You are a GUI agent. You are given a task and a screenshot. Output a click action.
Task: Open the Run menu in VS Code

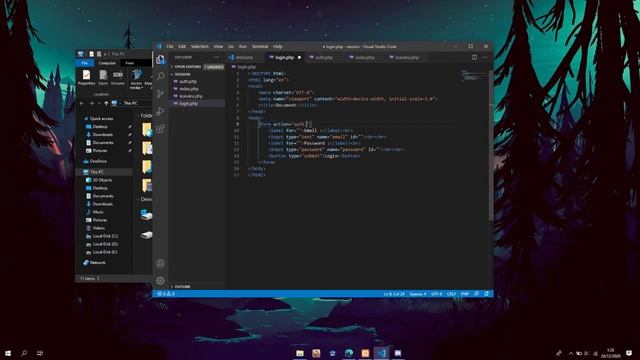[x=243, y=47]
